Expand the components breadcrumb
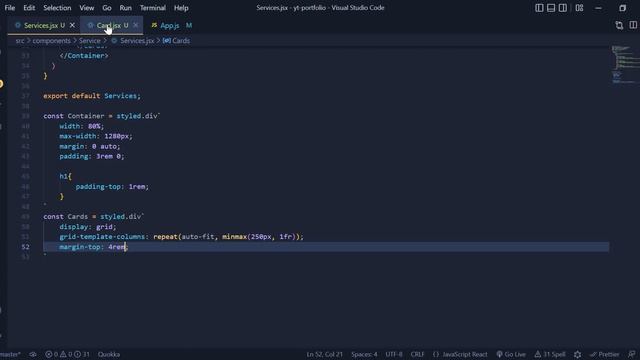640x360 pixels. (51, 41)
